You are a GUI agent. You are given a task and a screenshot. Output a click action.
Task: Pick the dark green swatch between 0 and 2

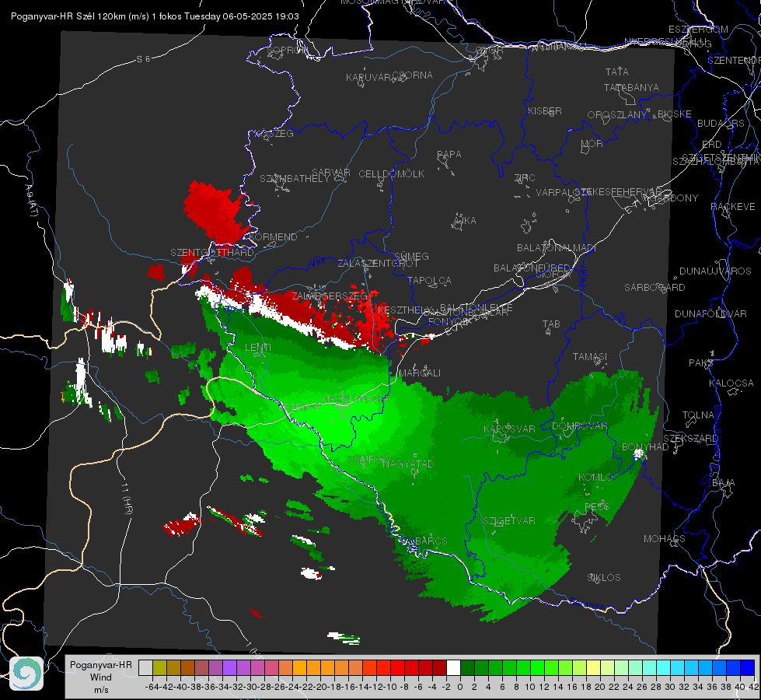[x=467, y=668]
